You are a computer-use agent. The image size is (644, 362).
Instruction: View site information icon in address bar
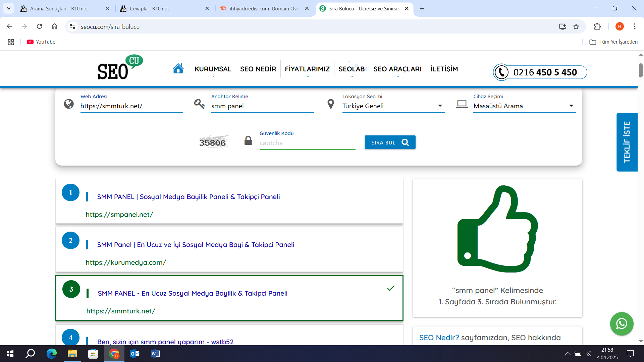[x=72, y=26]
